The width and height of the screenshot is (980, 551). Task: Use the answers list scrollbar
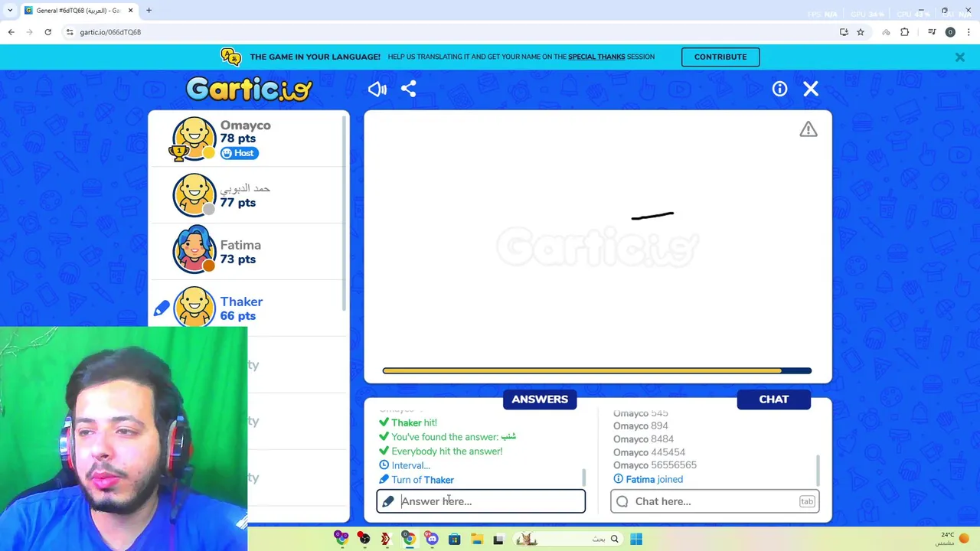tap(583, 477)
